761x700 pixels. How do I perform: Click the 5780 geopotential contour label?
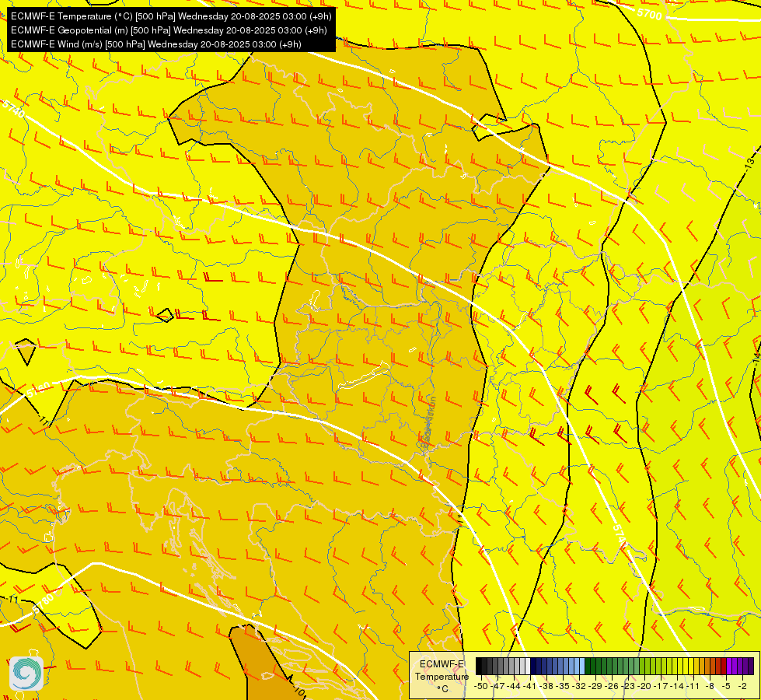tap(44, 604)
